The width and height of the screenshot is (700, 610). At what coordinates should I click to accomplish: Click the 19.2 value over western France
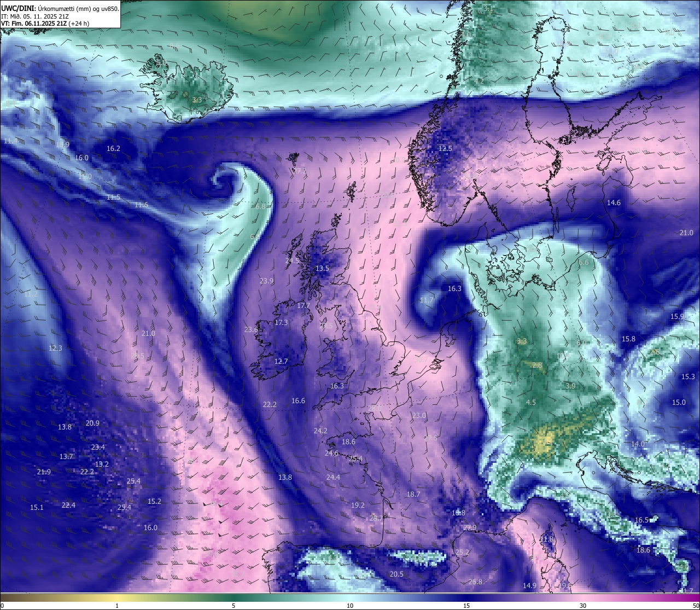(x=358, y=506)
